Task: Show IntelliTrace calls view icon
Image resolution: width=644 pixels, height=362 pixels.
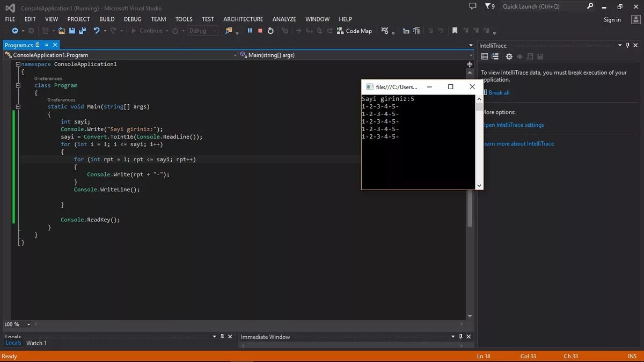Action: click(x=495, y=56)
